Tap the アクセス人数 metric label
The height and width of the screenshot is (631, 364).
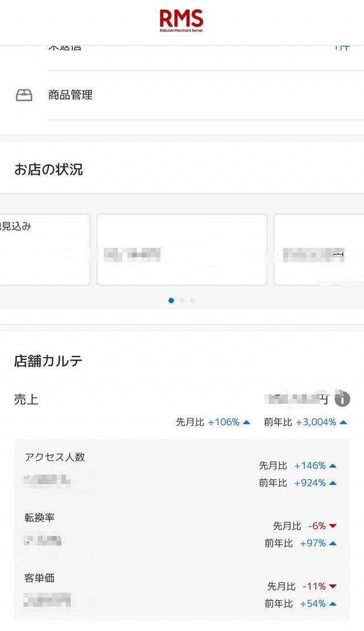click(x=55, y=457)
